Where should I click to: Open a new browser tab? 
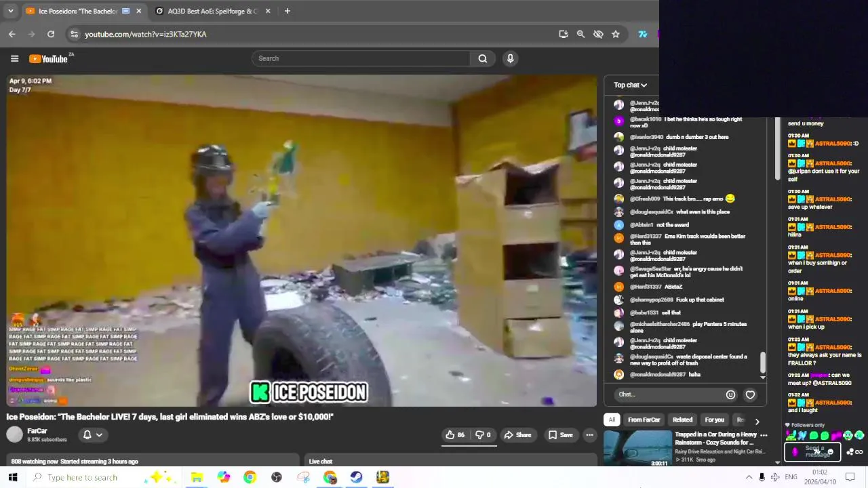[x=288, y=11]
